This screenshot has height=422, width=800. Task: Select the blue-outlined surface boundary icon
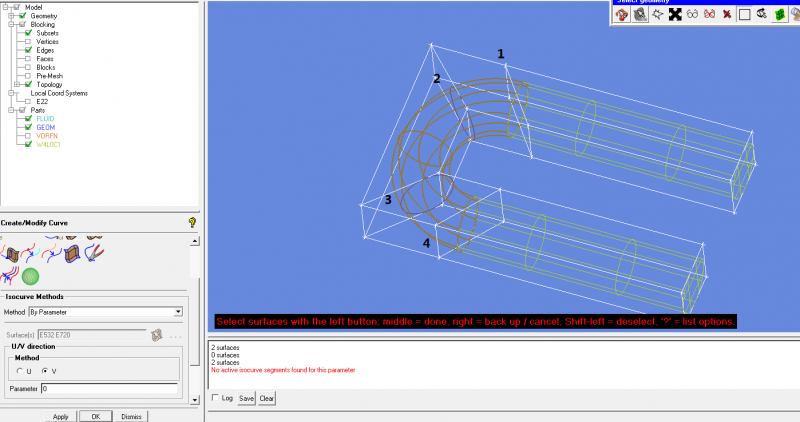pos(72,253)
